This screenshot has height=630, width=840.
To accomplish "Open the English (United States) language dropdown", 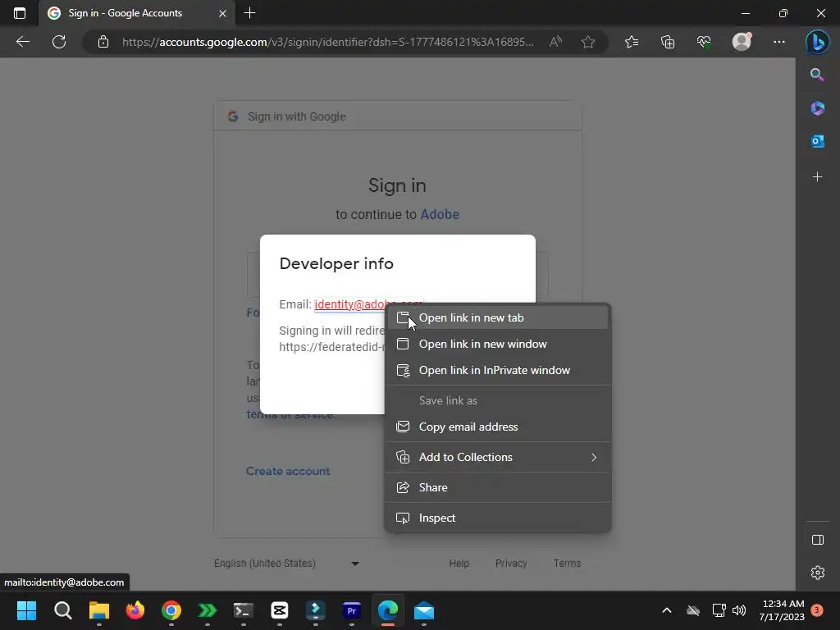I will (x=286, y=563).
